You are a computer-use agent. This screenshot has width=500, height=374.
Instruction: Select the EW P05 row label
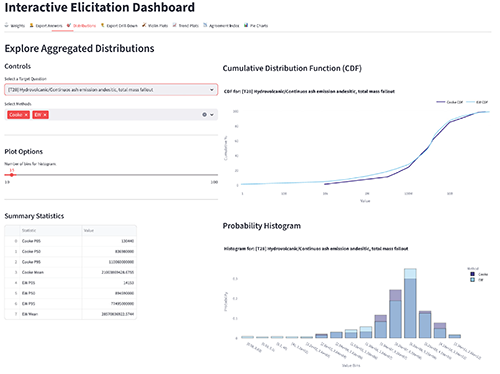pyautogui.click(x=29, y=283)
